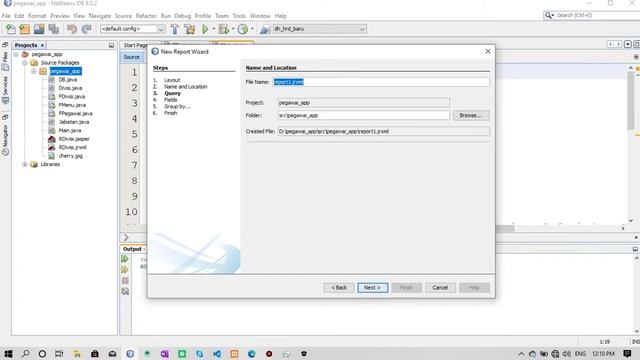Open the Navigate menu

pyautogui.click(x=100, y=16)
